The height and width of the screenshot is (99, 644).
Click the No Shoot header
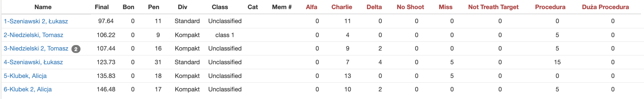pos(410,7)
